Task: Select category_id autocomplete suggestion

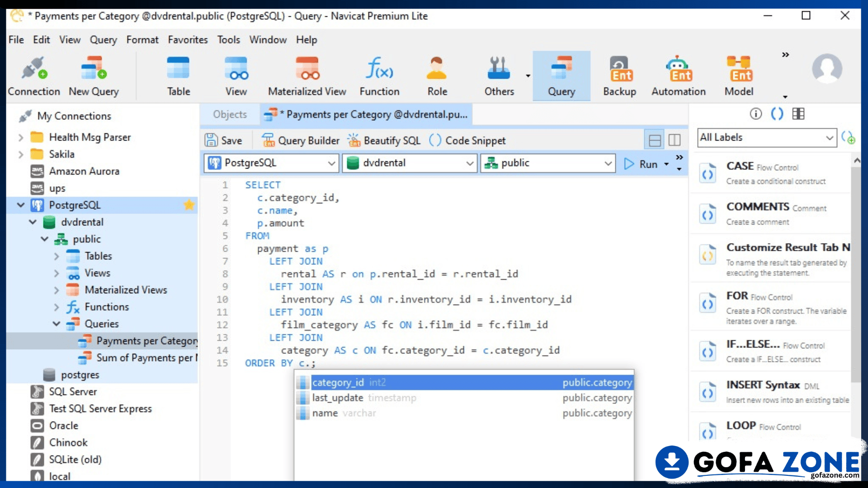Action: pyautogui.click(x=464, y=383)
